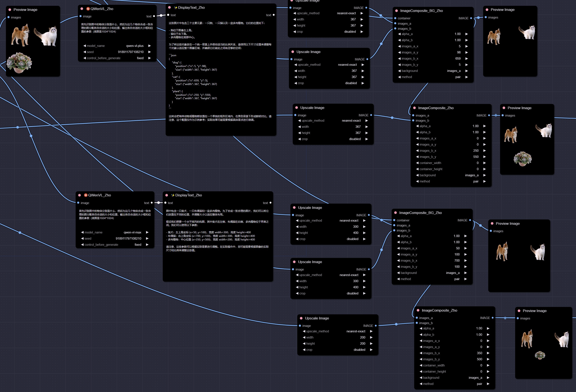Collapse the QWenVL node using qwen-vl-max via title dot
The height and width of the screenshot is (392, 576).
click(80, 195)
